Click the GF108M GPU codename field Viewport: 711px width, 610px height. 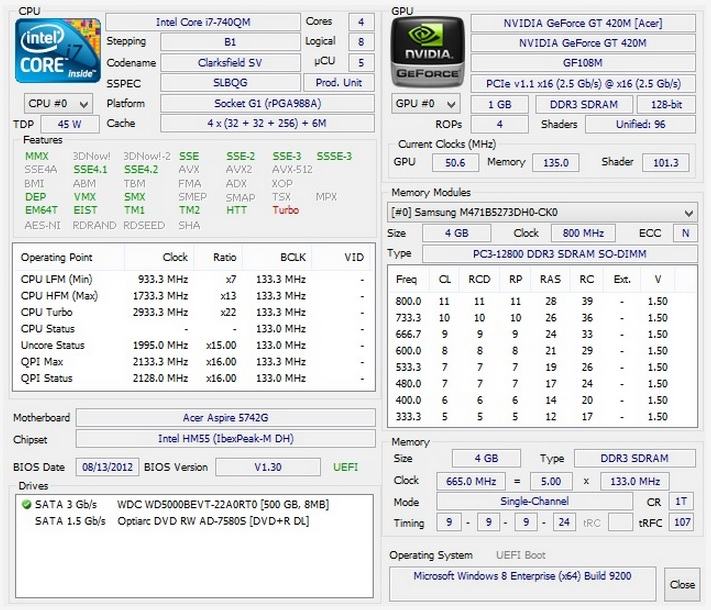point(583,63)
